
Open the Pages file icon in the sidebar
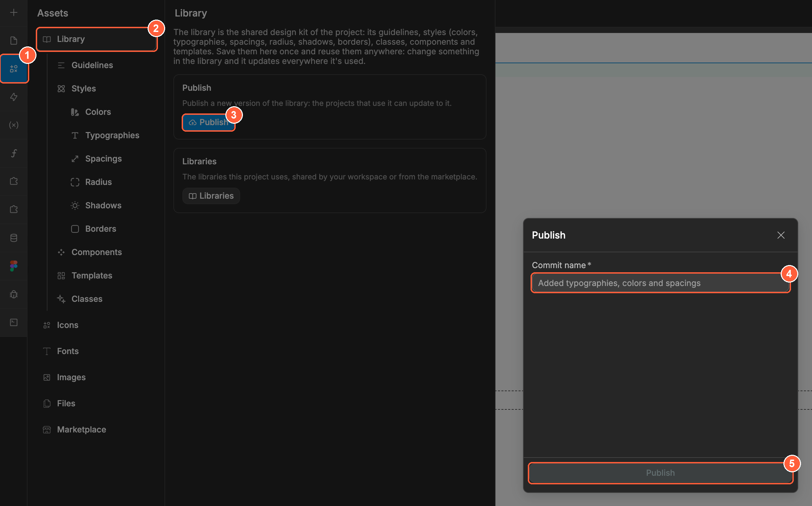(14, 41)
